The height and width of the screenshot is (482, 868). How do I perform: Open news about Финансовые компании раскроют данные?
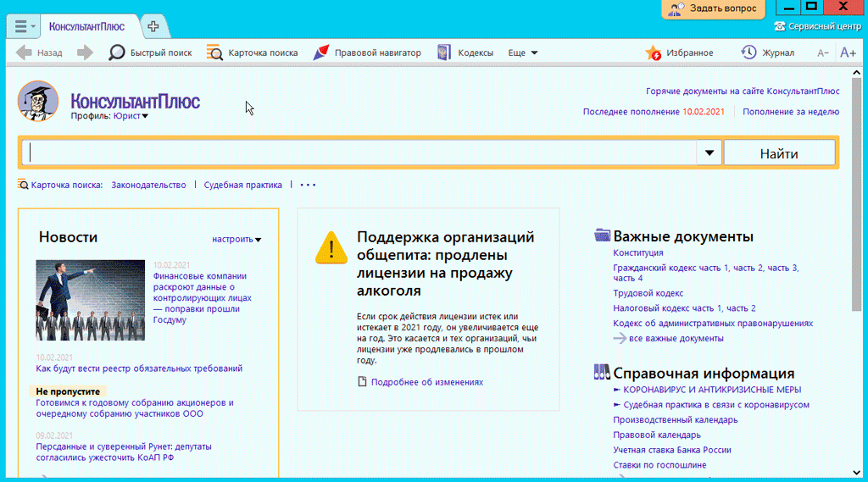tap(202, 297)
